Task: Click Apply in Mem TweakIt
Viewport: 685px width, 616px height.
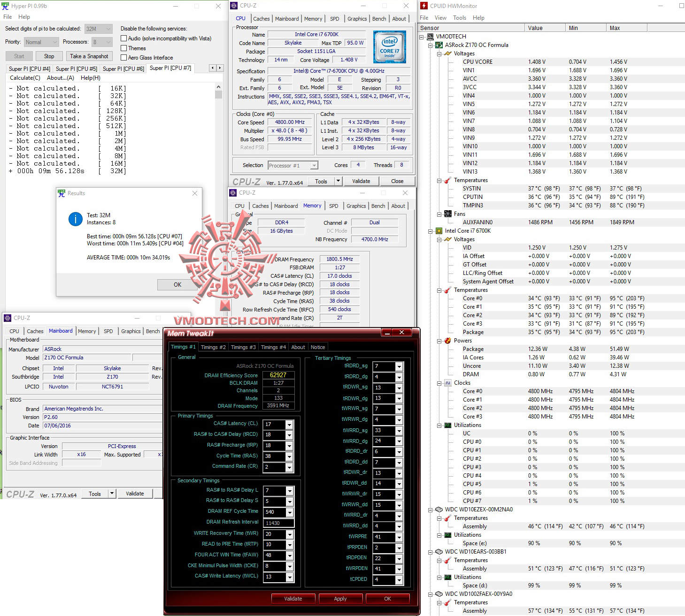Action: click(x=340, y=598)
